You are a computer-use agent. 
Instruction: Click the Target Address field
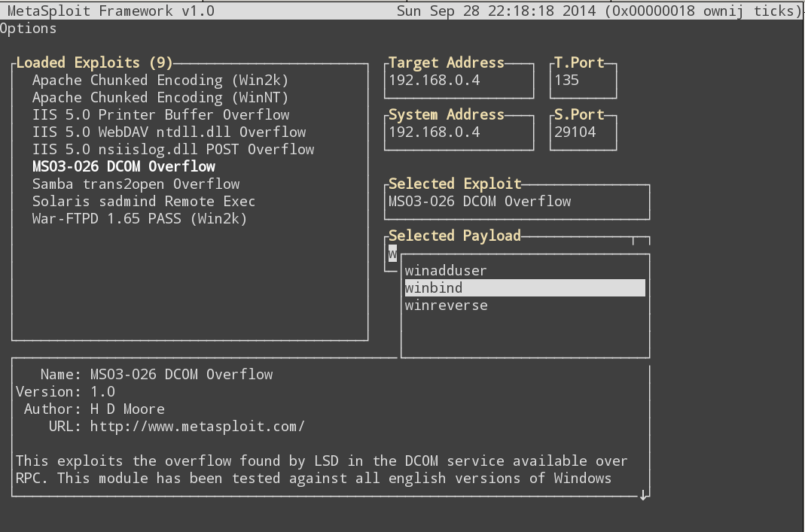coord(459,81)
